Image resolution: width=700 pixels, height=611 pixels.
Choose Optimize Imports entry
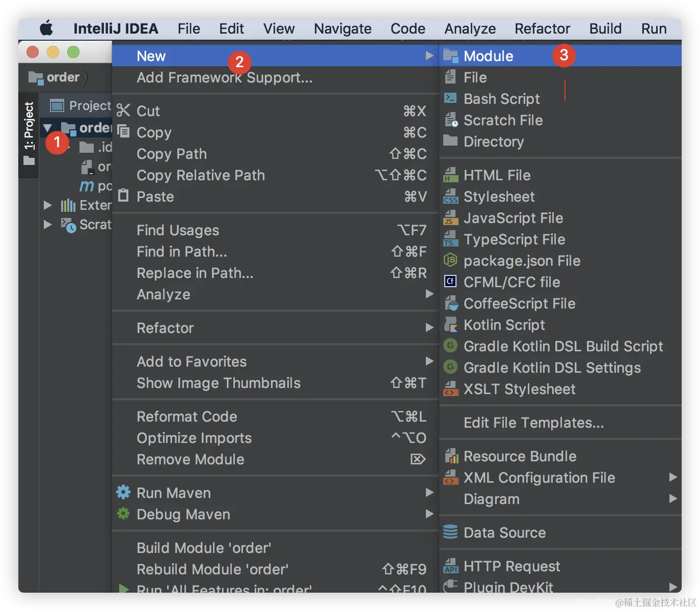[275, 438]
